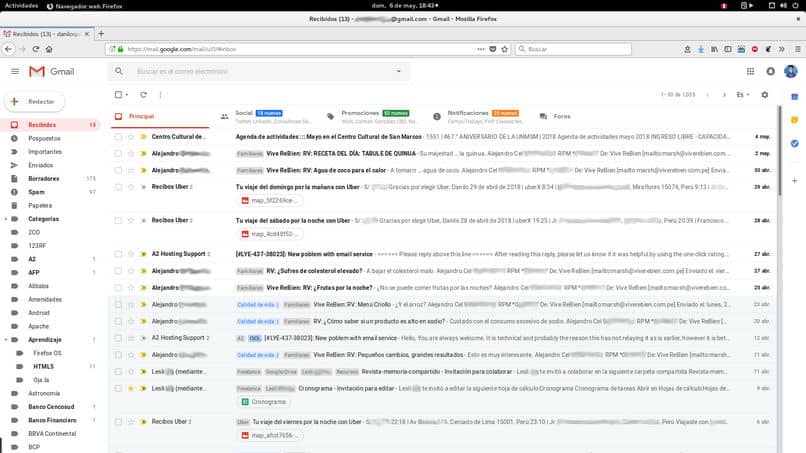Open the Google apps grid icon

[750, 71]
